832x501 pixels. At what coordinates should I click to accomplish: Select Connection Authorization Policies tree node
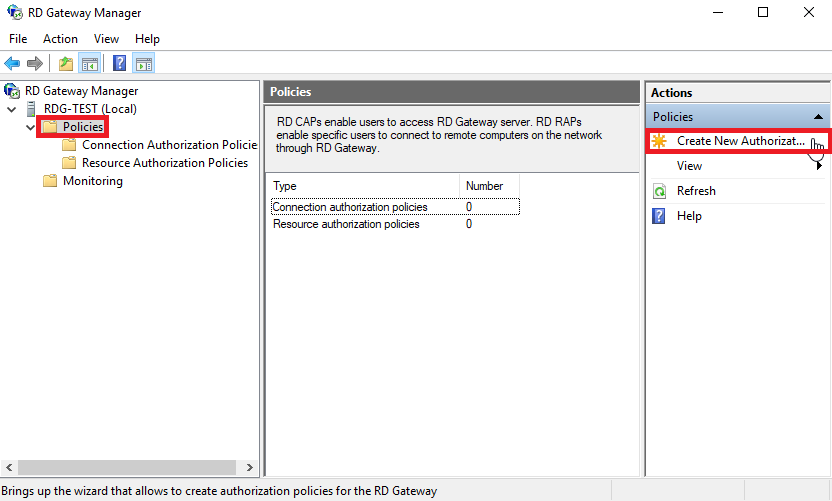tap(169, 145)
